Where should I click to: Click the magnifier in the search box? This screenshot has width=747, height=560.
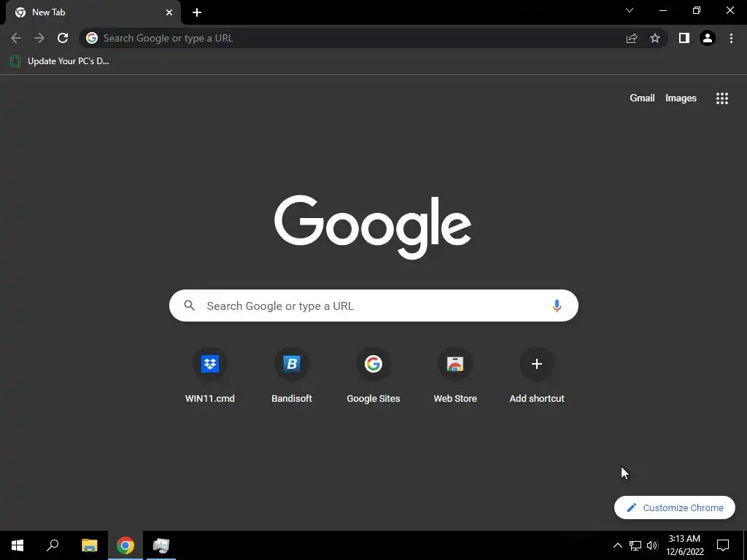(189, 306)
